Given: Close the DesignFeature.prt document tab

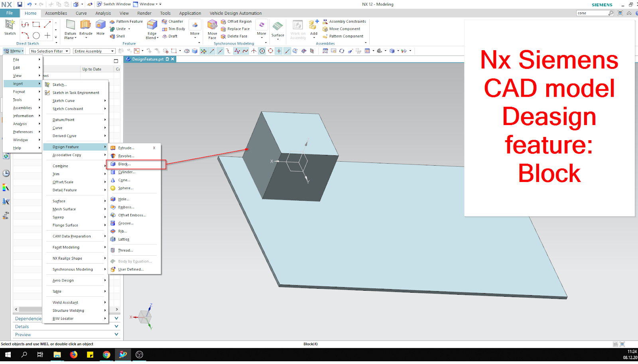Looking at the screenshot, I should 173,59.
